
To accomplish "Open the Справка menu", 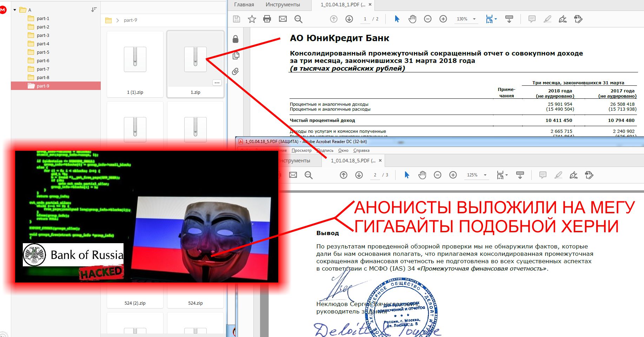I will click(361, 150).
